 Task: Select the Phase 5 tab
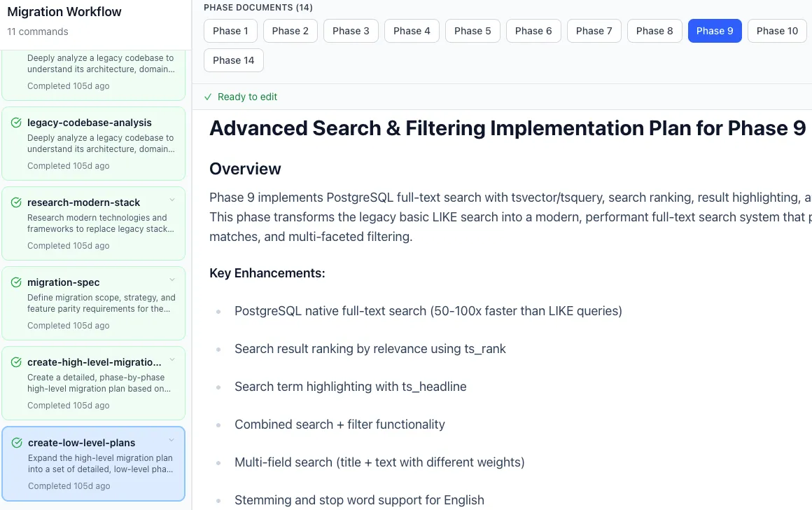click(x=472, y=31)
